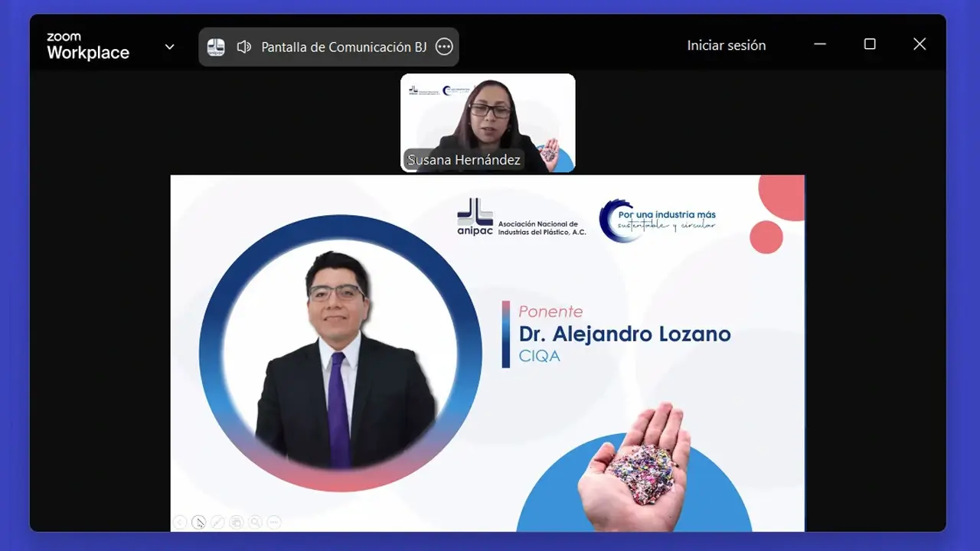
Task: Open the dropdown chevron next to Zoom Workplace
Action: click(169, 46)
